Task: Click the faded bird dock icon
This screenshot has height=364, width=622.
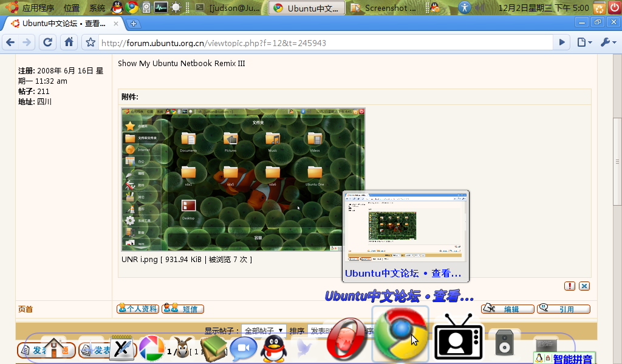Action: 304,347
